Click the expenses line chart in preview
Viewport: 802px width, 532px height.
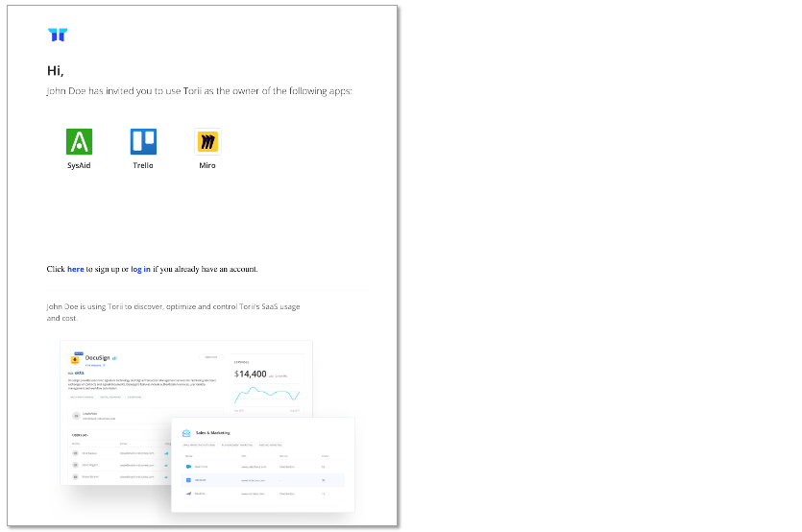(x=267, y=395)
